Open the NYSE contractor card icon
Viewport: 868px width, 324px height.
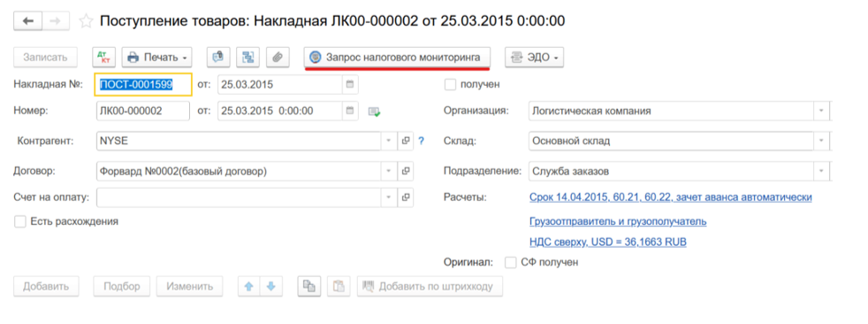click(406, 141)
